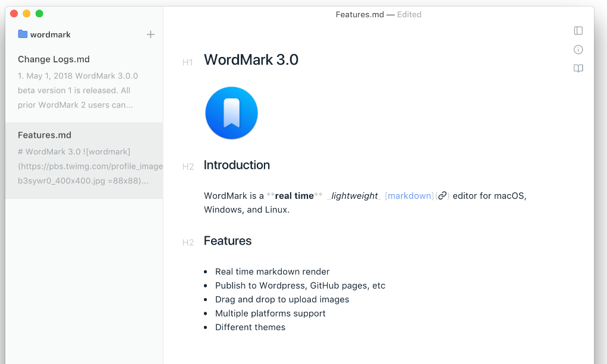Click the bold 'real time' text
Viewport: 607px width, 364px height.
coord(294,196)
